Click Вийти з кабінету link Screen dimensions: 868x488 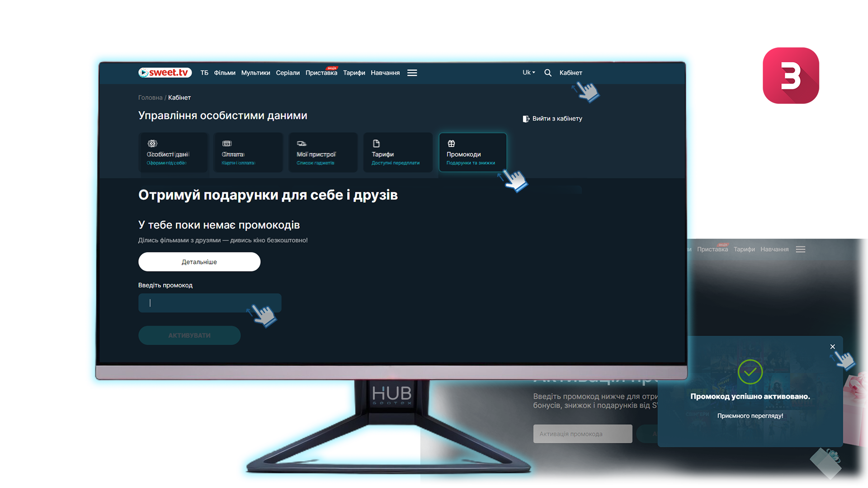[557, 119]
